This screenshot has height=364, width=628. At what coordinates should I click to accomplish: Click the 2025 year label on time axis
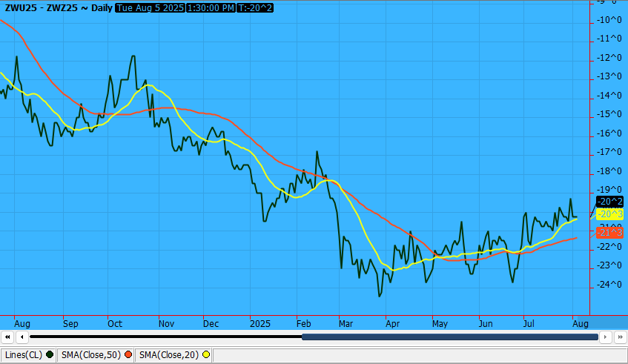tap(260, 324)
